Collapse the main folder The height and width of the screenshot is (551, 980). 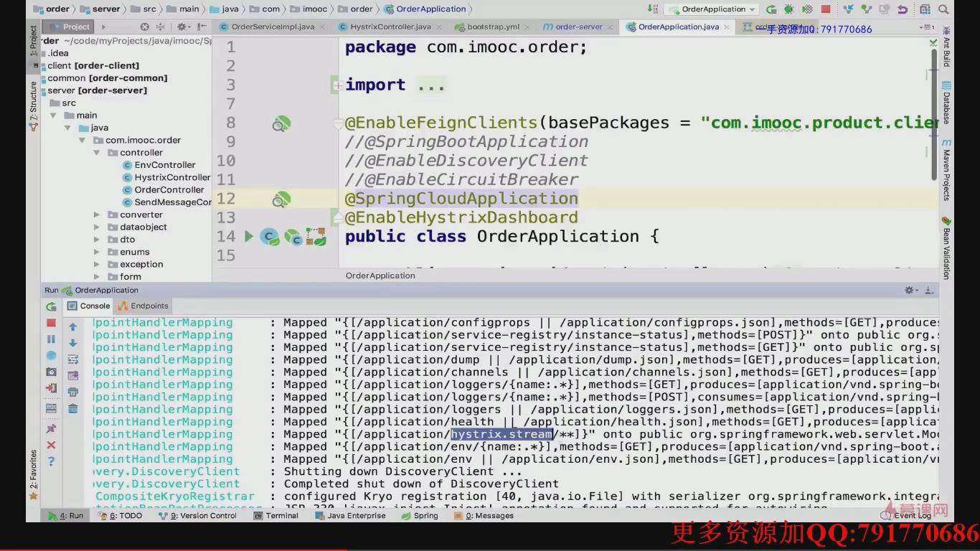pos(53,116)
